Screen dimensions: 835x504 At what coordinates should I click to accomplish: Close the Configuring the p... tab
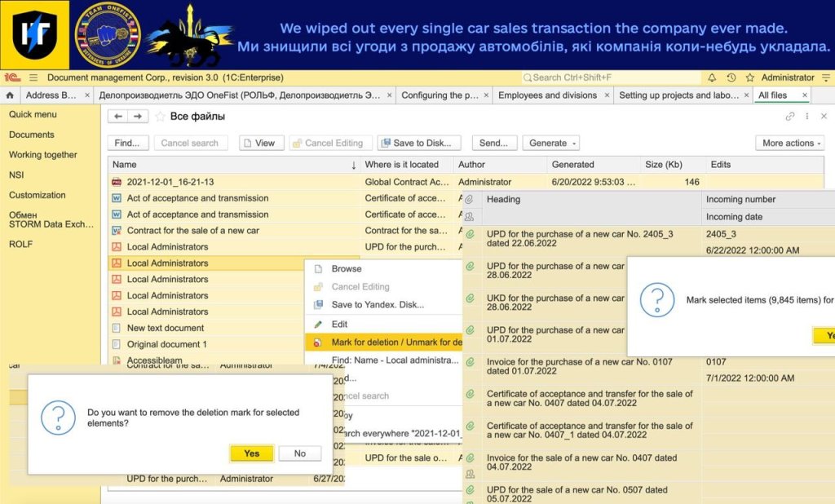click(486, 95)
